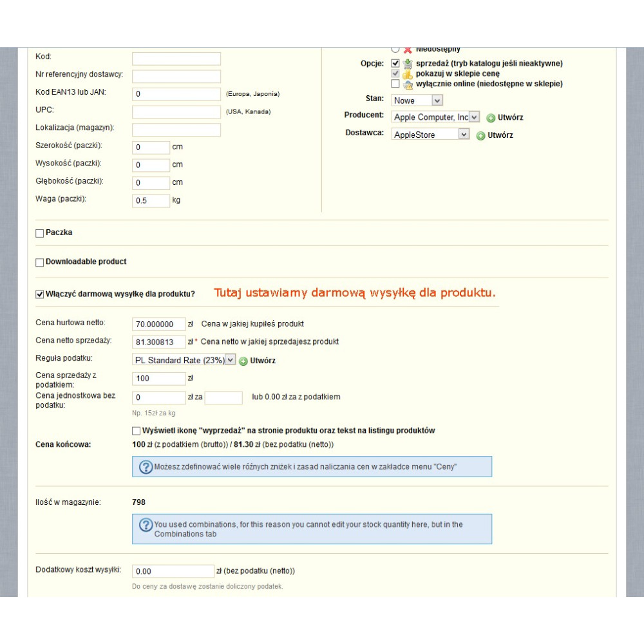Image resolution: width=644 pixels, height=644 pixels.
Task: Click the unit field after 'zł za'
Action: point(223,397)
